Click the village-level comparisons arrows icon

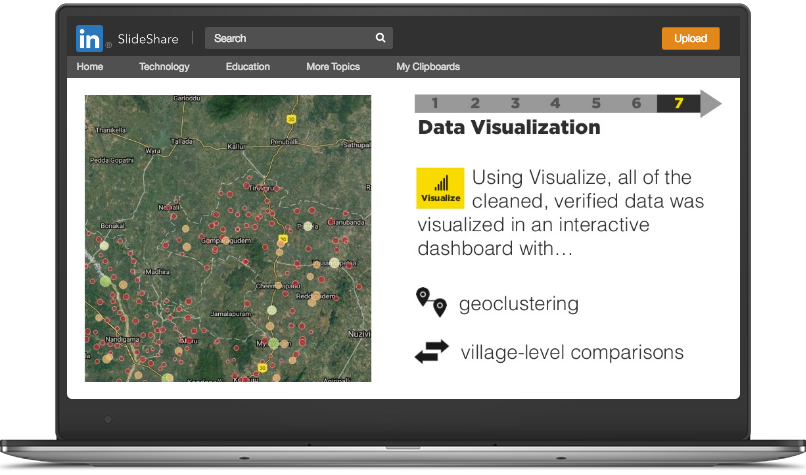[x=432, y=352]
